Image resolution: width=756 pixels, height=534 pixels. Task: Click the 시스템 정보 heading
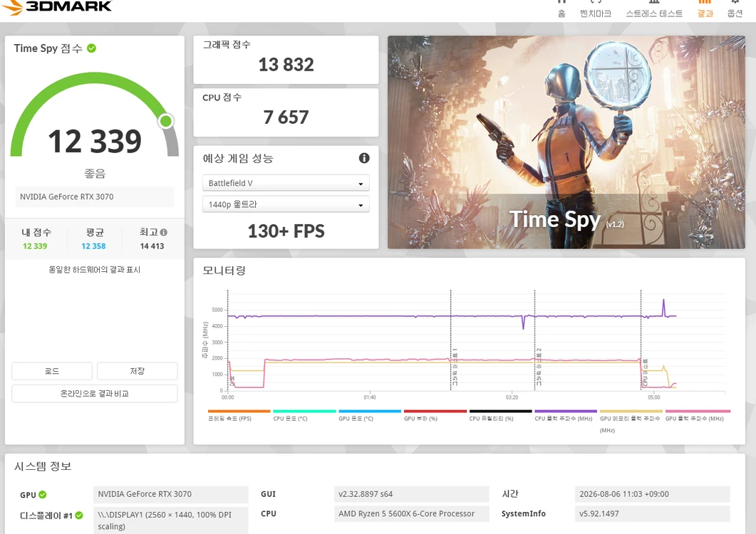(43, 466)
